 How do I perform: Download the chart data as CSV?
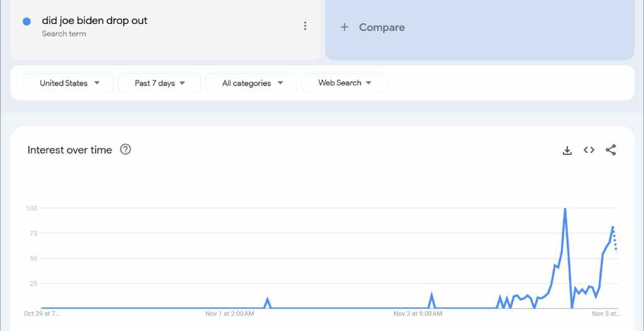click(x=567, y=150)
